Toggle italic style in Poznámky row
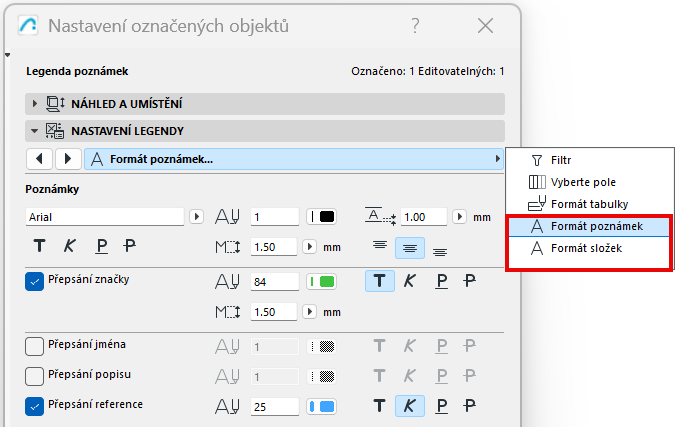 (x=70, y=246)
